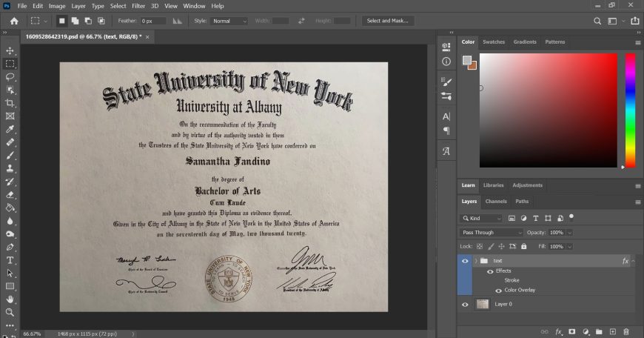
Task: Collapse text layer effects arrow
Action: [x=633, y=261]
